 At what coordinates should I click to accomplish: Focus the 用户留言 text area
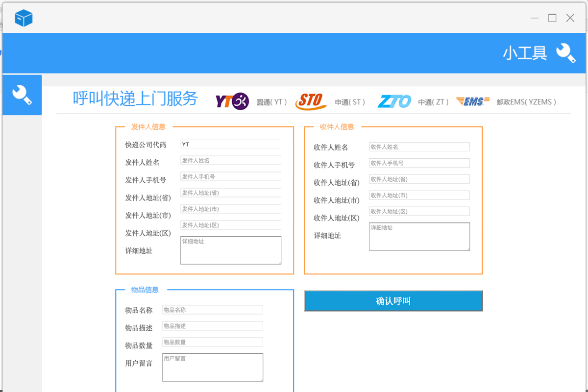(x=213, y=367)
